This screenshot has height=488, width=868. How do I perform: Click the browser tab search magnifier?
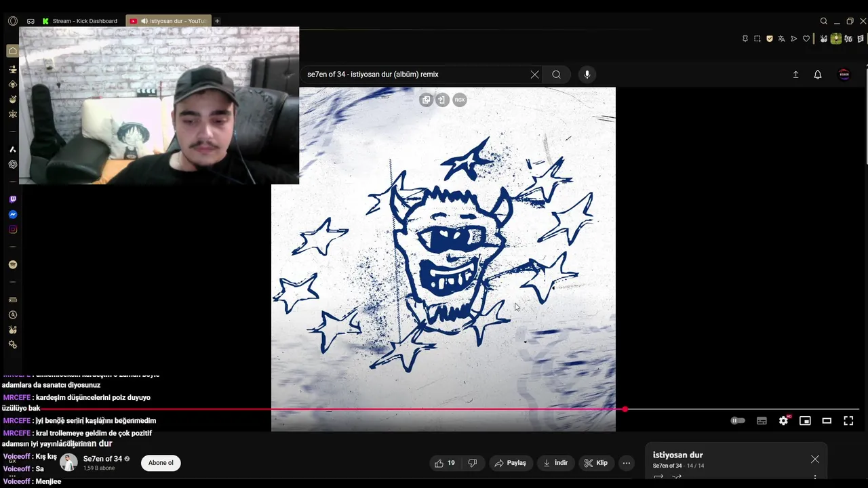pyautogui.click(x=824, y=21)
